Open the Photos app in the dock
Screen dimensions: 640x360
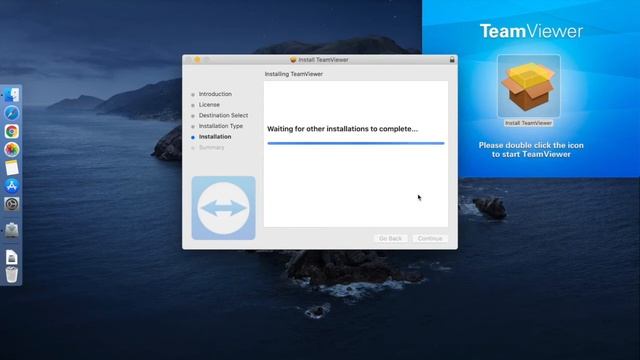click(x=12, y=149)
